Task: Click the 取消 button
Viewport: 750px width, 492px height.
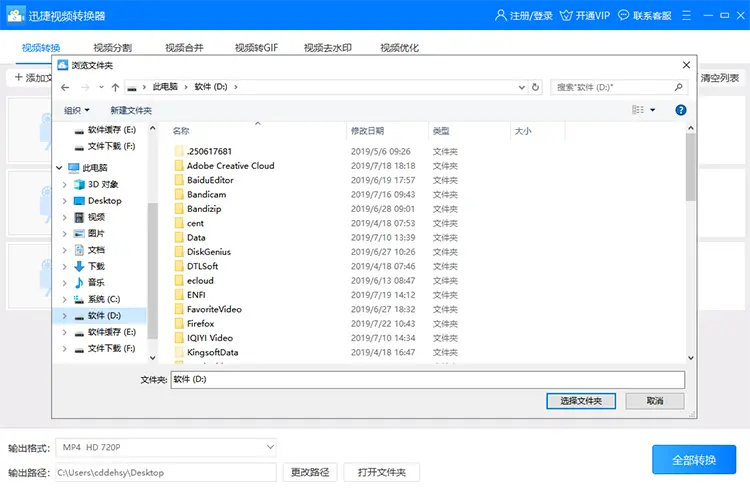Action: 655,401
